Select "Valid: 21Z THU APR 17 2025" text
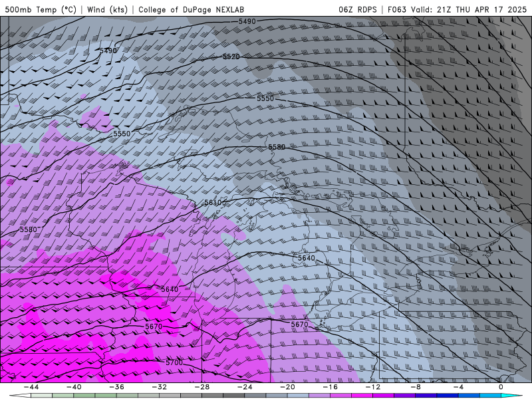 point(469,9)
